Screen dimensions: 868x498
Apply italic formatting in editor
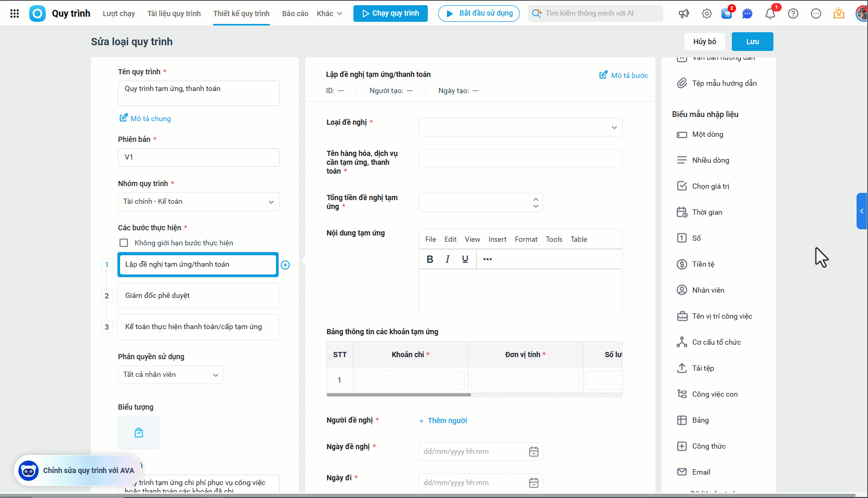point(448,259)
